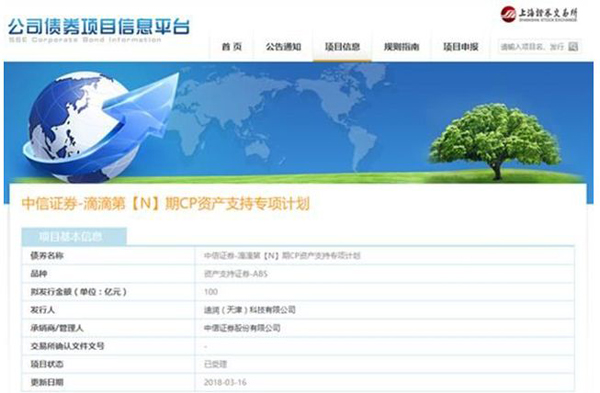Click the issue amount value 100
600x393 pixels.
(211, 292)
